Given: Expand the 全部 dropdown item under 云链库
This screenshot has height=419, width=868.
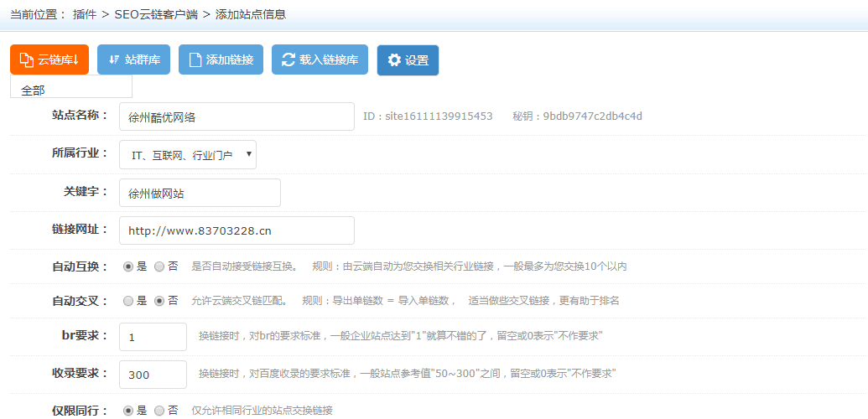Looking at the screenshot, I should tap(71, 89).
